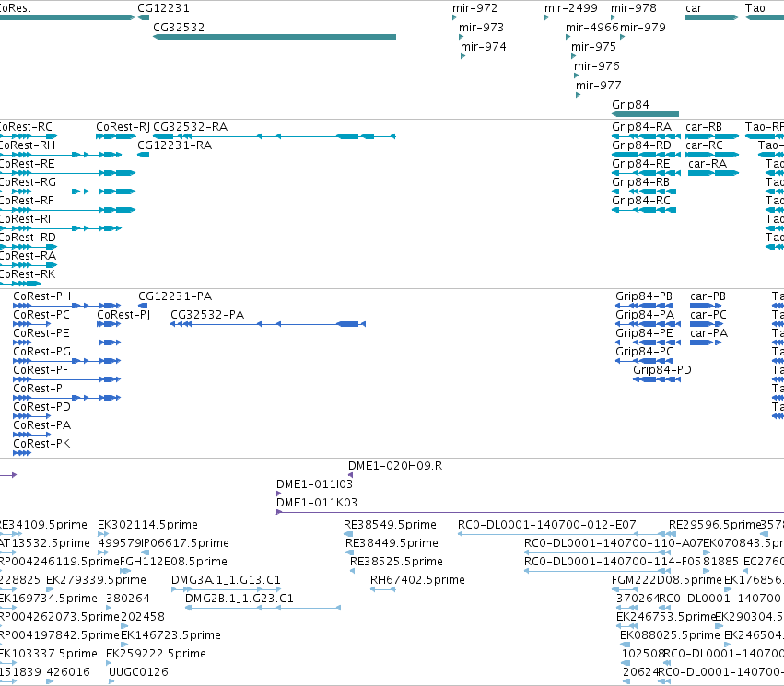Select the Grip84-PD protein label
This screenshot has width=784, height=686.
[x=662, y=370]
